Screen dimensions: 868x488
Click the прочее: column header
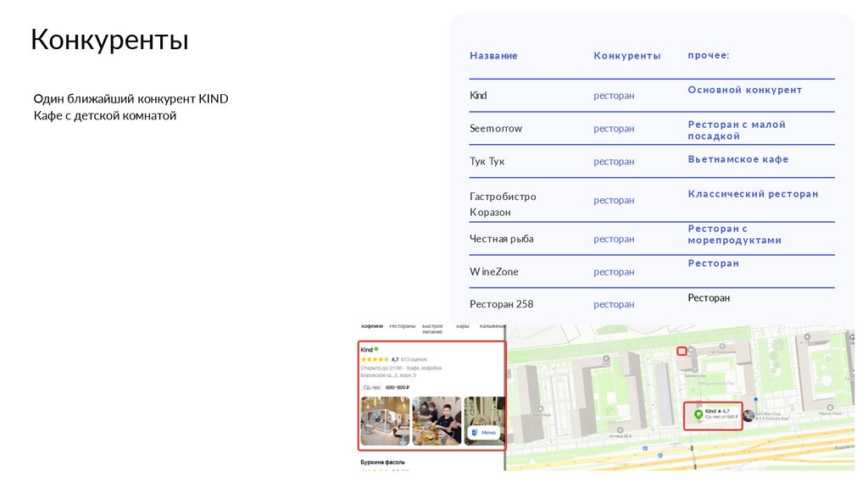coord(709,55)
